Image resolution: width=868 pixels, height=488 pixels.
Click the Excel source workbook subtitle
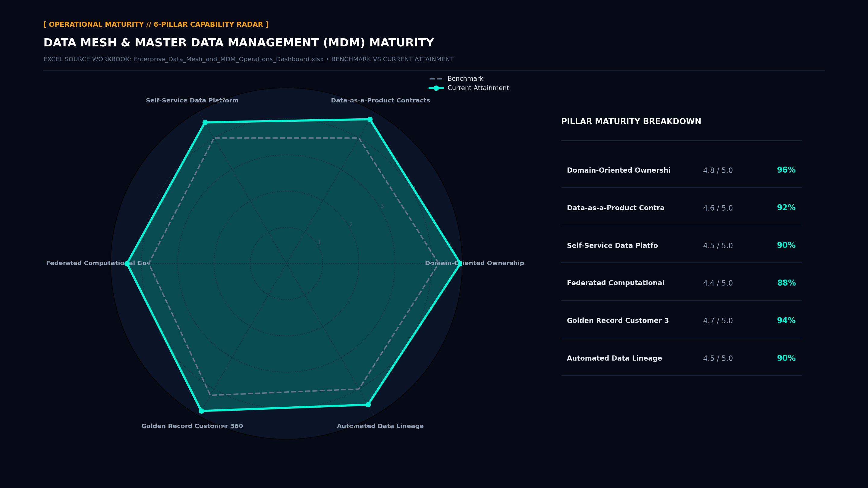[248, 60]
